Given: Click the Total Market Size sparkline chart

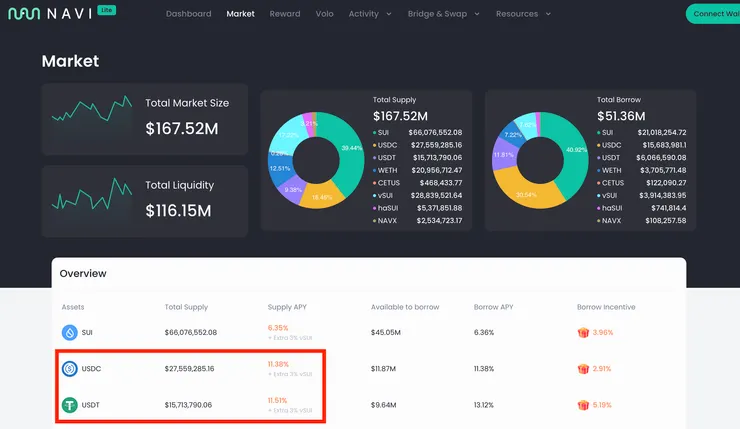Looking at the screenshot, I should click(x=92, y=109).
